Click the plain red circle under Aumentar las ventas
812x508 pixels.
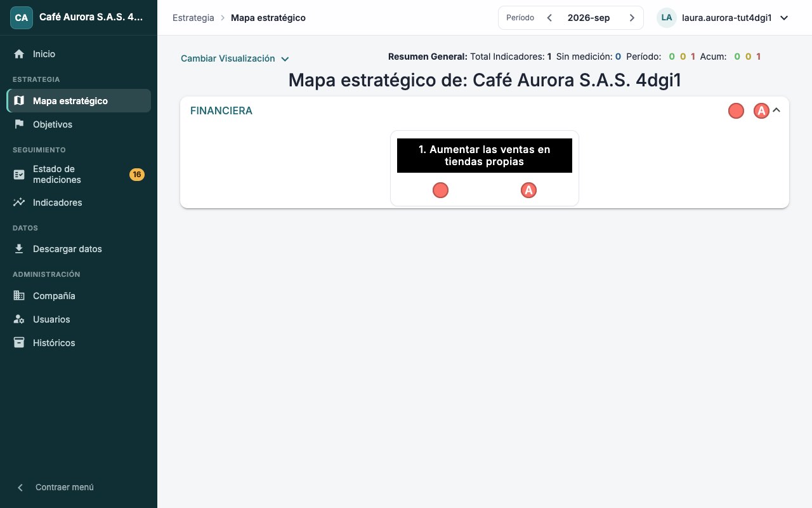[440, 190]
